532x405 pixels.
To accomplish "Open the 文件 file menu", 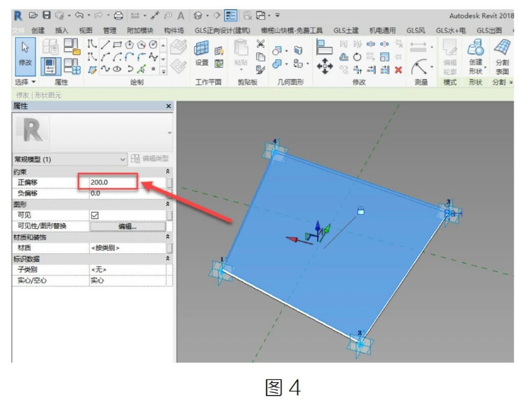I will pyautogui.click(x=19, y=31).
